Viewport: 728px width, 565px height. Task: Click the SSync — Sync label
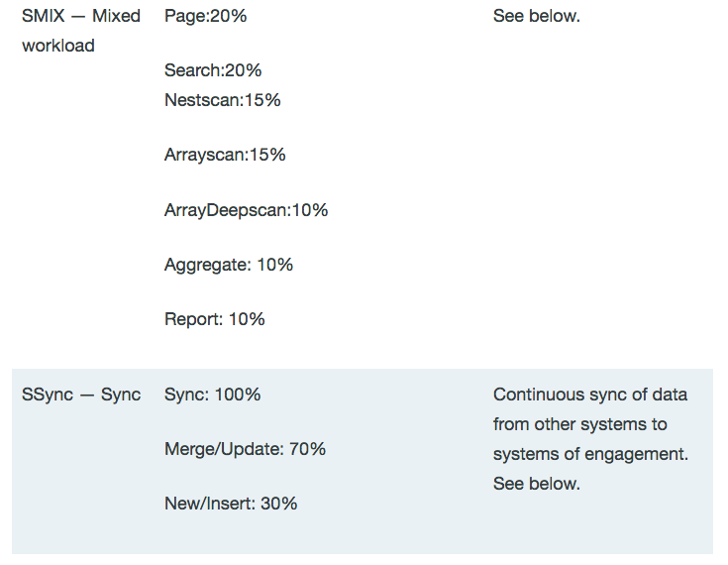point(81,395)
